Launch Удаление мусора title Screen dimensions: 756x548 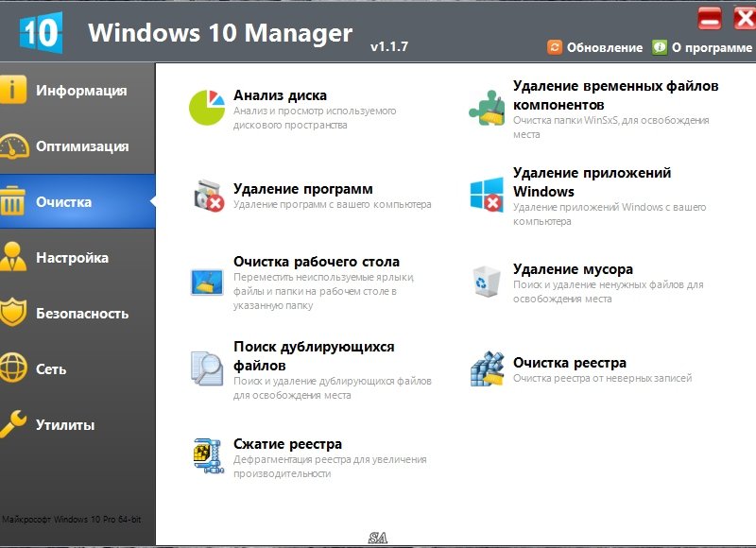[574, 269]
